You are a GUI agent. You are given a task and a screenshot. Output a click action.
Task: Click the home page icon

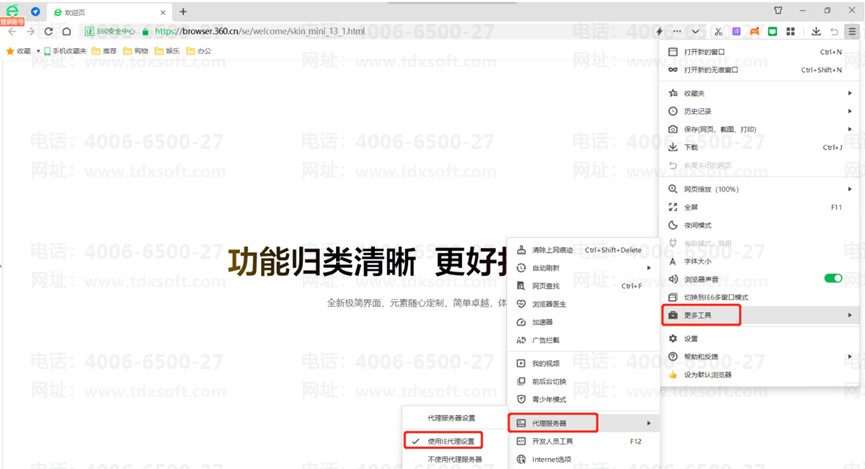click(x=66, y=32)
